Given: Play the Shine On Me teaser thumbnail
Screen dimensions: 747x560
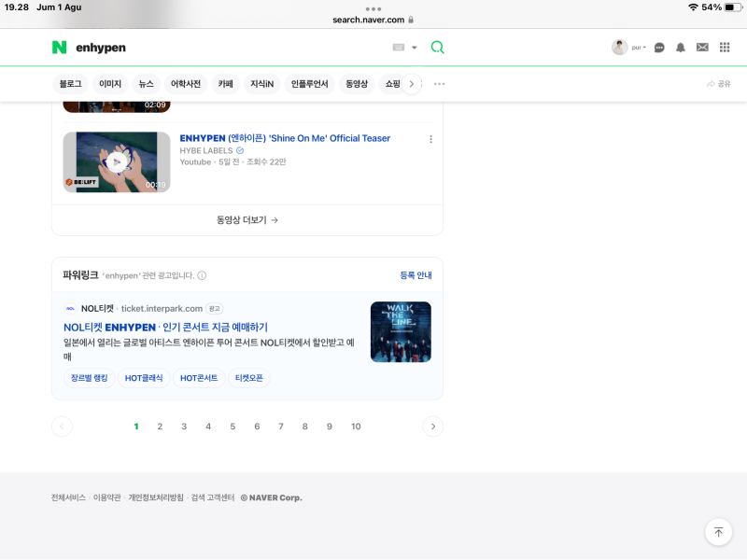Looking at the screenshot, I should click(117, 161).
